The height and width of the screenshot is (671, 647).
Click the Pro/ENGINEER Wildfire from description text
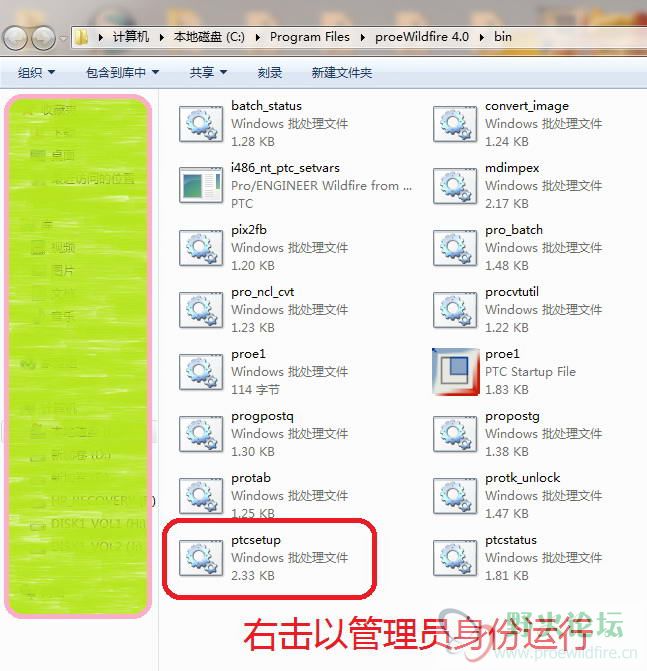coord(321,186)
